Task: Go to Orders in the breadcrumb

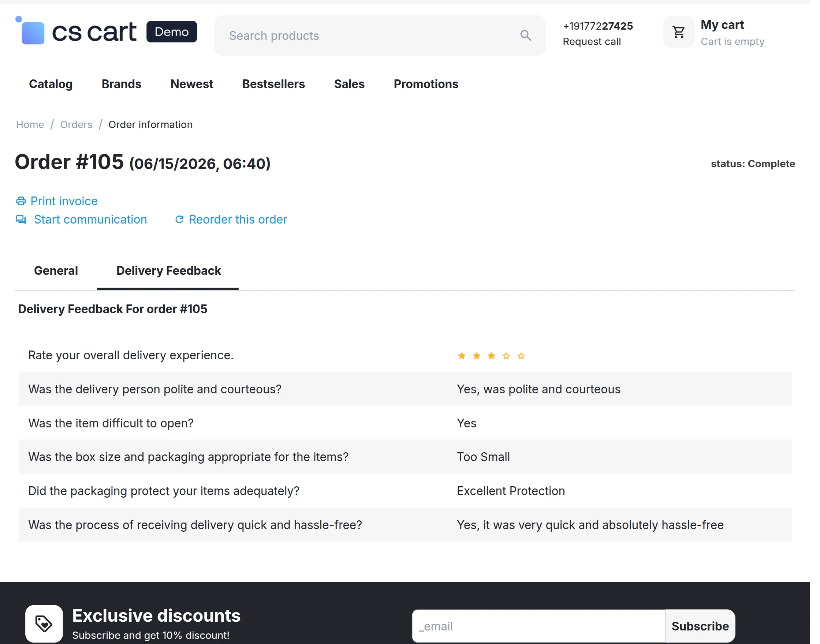Action: click(76, 124)
